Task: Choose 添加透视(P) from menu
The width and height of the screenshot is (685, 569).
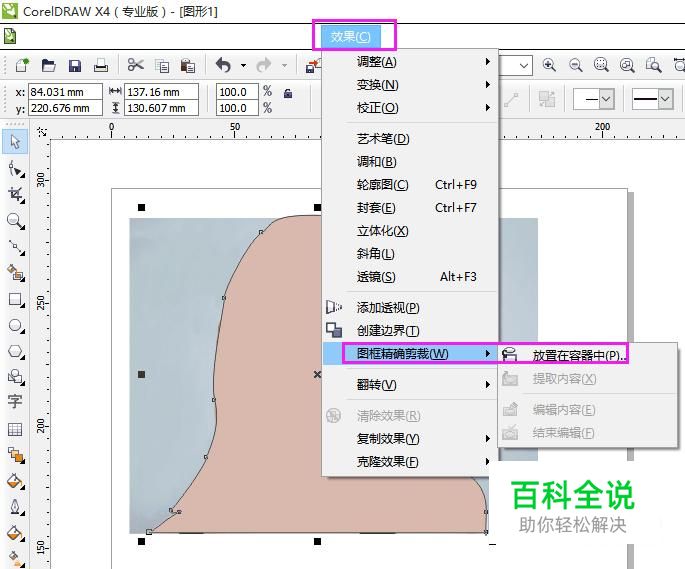Action: pos(409,308)
